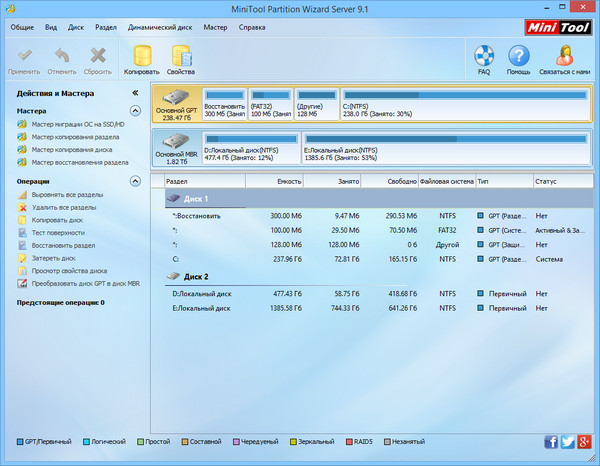This screenshot has height=466, width=600.
Task: Click the Contact us (Связаться с нами) icon
Action: pyautogui.click(x=566, y=56)
